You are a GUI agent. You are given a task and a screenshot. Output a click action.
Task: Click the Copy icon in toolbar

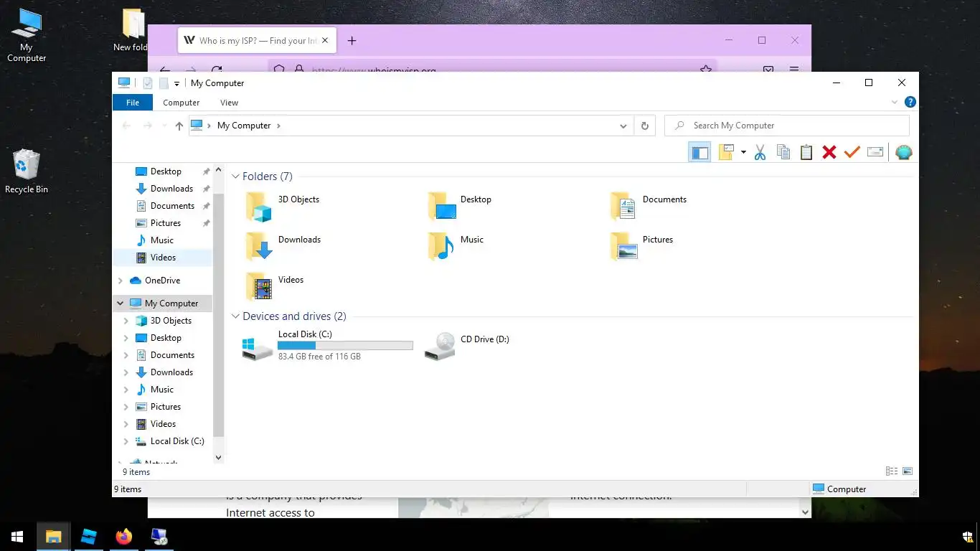(x=783, y=152)
